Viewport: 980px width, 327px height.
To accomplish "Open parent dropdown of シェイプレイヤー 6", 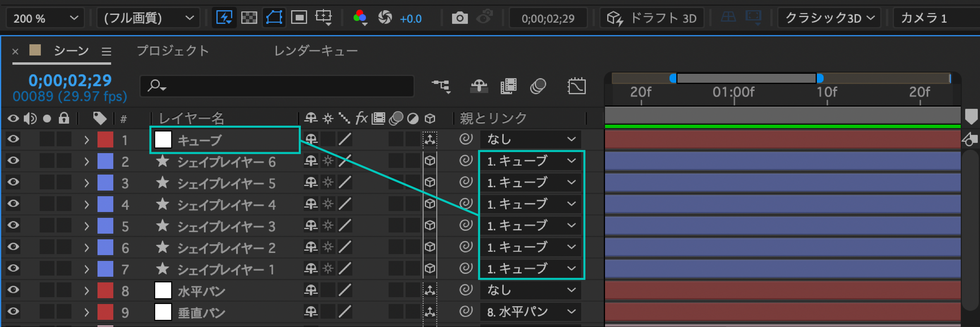I will 531,161.
